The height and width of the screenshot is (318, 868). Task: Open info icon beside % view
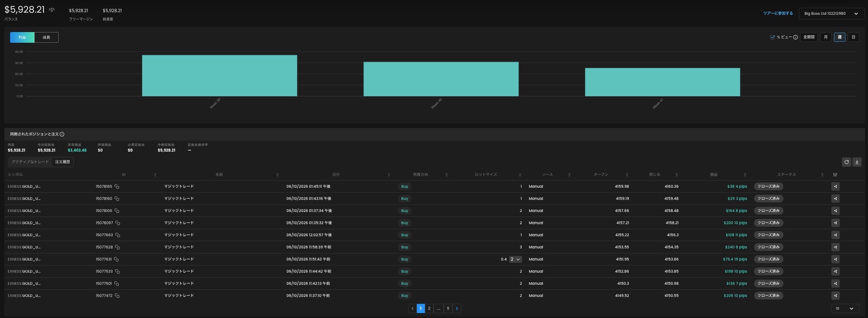click(795, 37)
